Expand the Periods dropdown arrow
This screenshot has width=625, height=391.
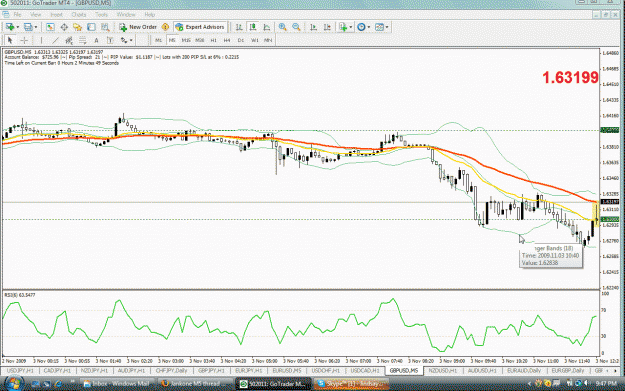coord(369,27)
